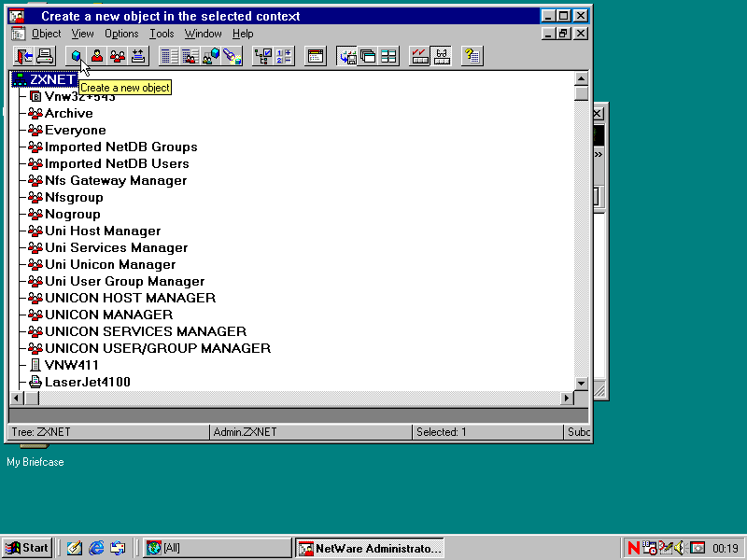Select Uni Host Manager group
The image size is (747, 560).
(x=94, y=231)
